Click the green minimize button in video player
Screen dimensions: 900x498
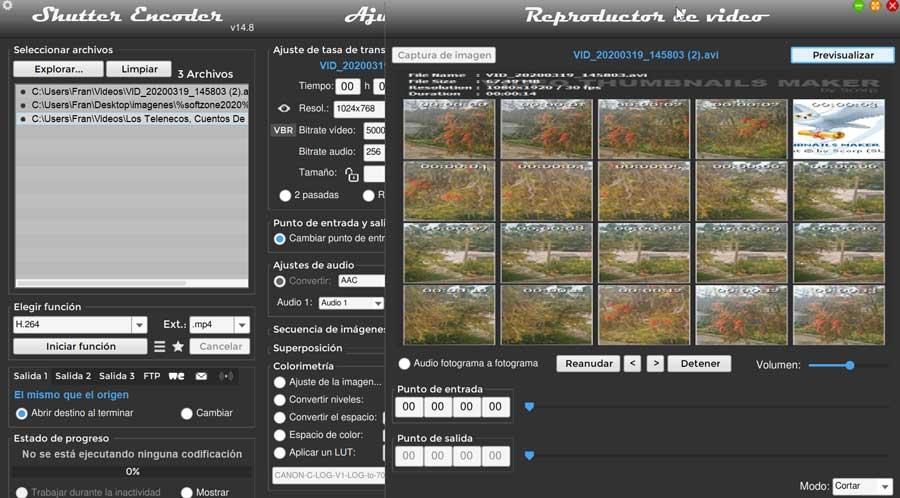tap(859, 6)
